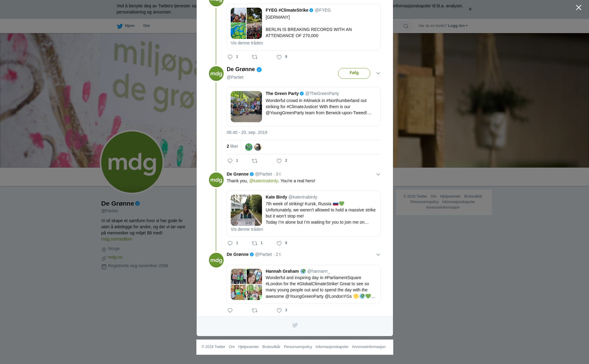Screen dimensions: 589x364
Task: Retweet the FYEG Berlin tweet
Action: [x=255, y=57]
